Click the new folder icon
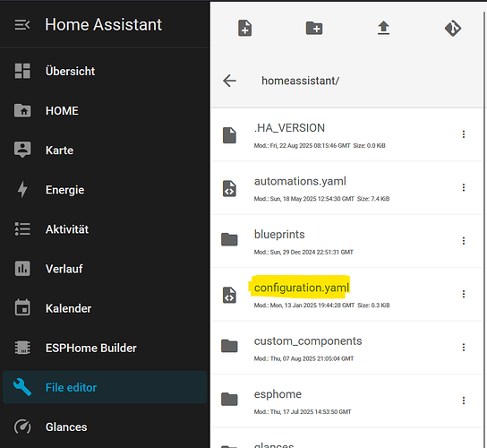Screen dimensions: 487x448 point(314,29)
